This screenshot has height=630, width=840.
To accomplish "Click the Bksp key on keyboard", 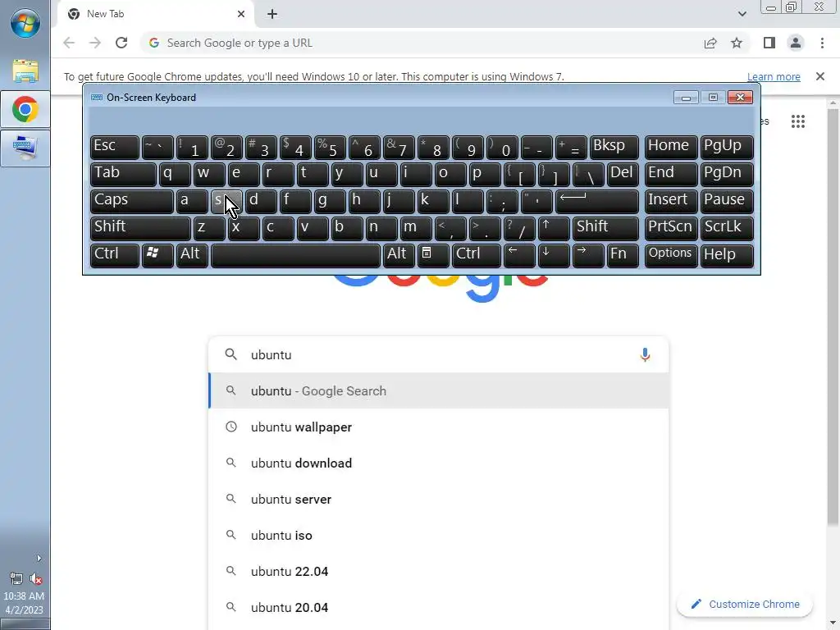I will click(x=614, y=148).
